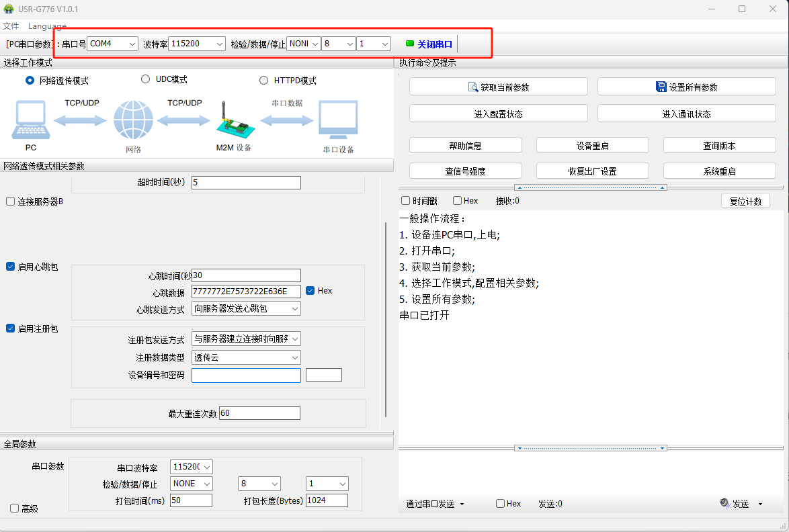The image size is (789, 532).
Task: Click the M2M 设备 module icon
Action: 232,121
